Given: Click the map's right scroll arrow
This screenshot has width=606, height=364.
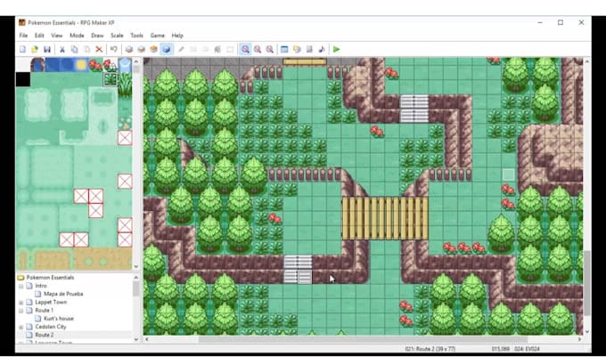Looking at the screenshot, I should 580,339.
